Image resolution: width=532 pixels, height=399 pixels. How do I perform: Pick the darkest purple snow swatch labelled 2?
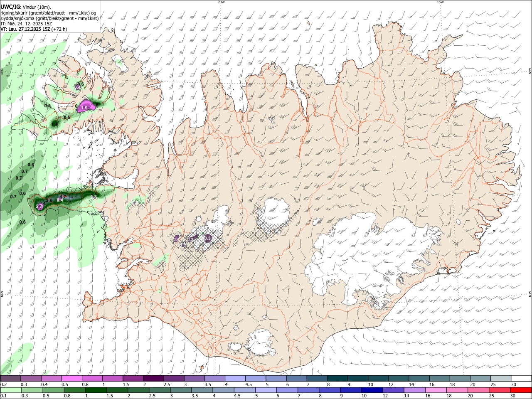pos(153,378)
